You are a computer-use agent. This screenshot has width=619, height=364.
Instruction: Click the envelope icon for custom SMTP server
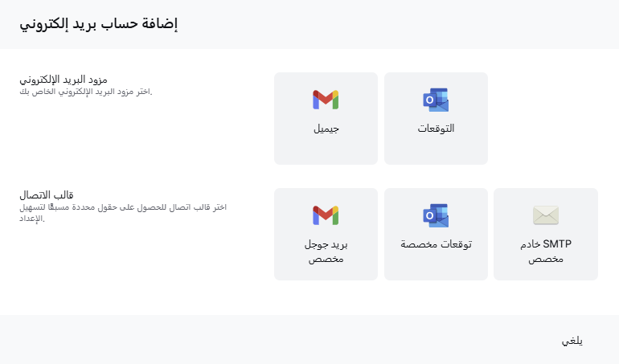(x=546, y=215)
